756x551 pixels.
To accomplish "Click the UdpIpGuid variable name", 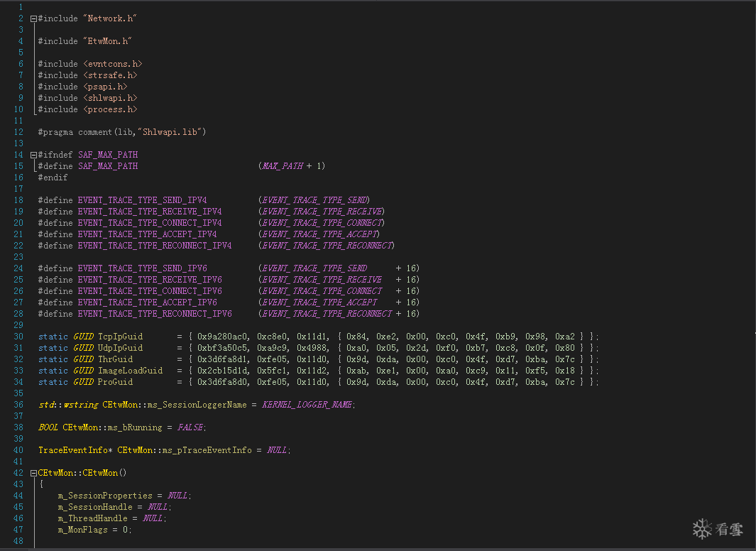I will tap(121, 348).
